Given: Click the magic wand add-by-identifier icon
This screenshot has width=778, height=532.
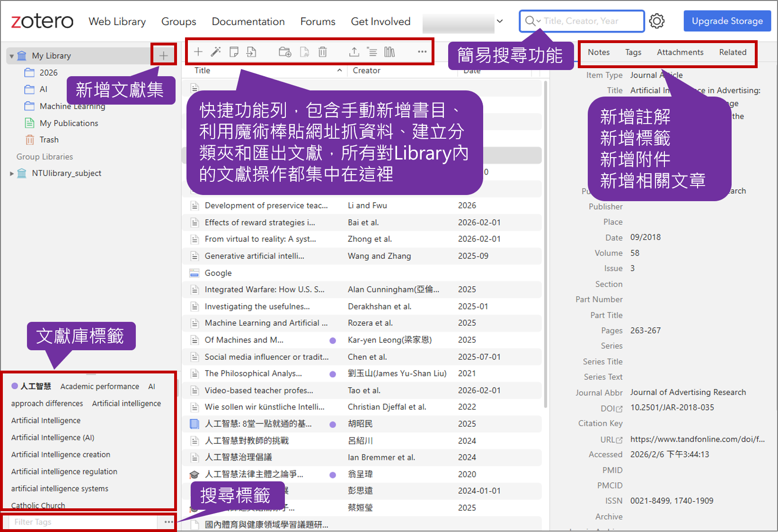Looking at the screenshot, I should coord(216,52).
